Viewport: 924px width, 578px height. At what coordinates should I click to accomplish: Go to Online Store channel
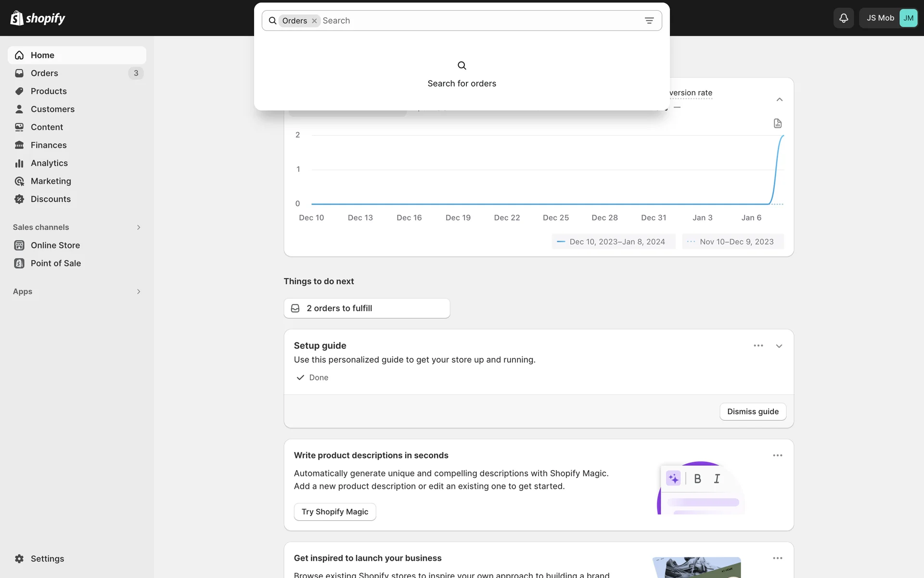click(x=55, y=245)
